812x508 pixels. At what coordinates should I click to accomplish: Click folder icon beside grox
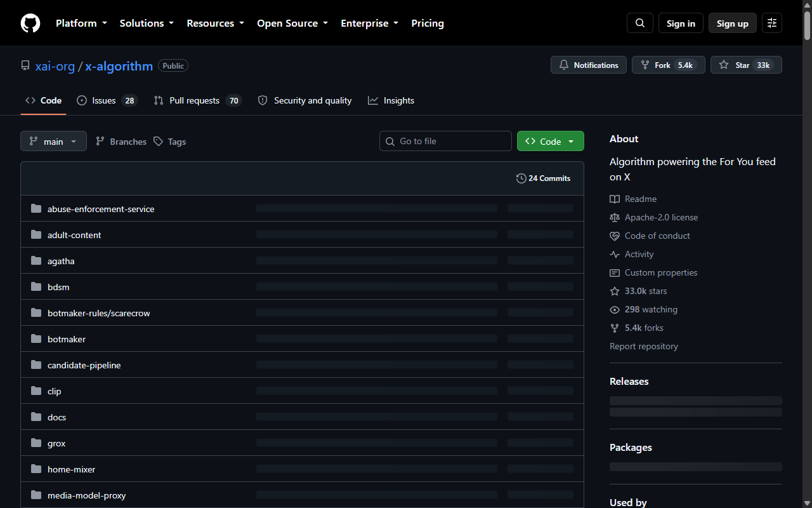pyautogui.click(x=36, y=443)
